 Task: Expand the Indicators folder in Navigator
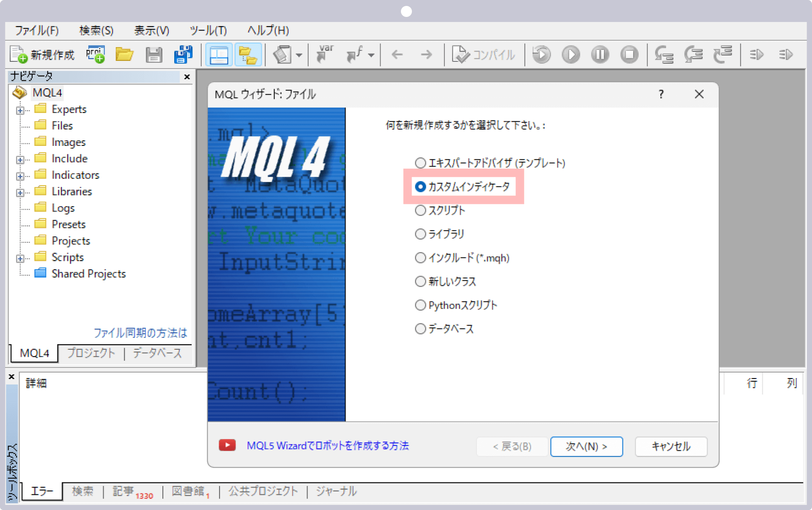tap(20, 176)
